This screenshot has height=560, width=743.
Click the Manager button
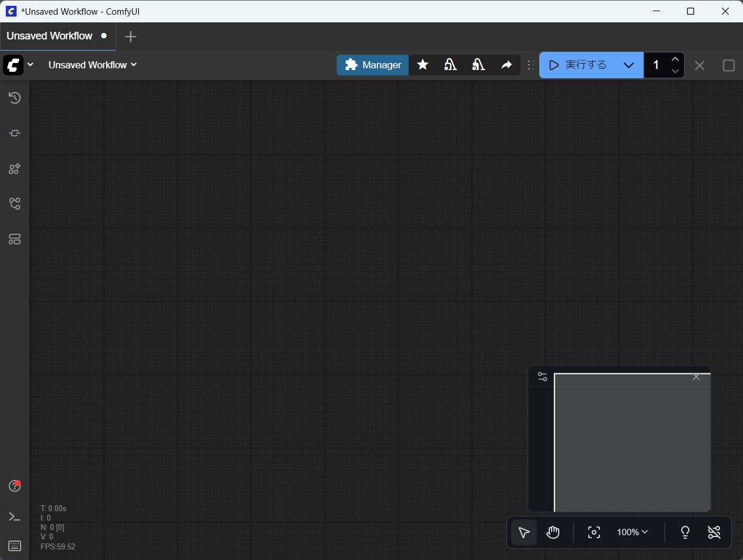pyautogui.click(x=373, y=65)
